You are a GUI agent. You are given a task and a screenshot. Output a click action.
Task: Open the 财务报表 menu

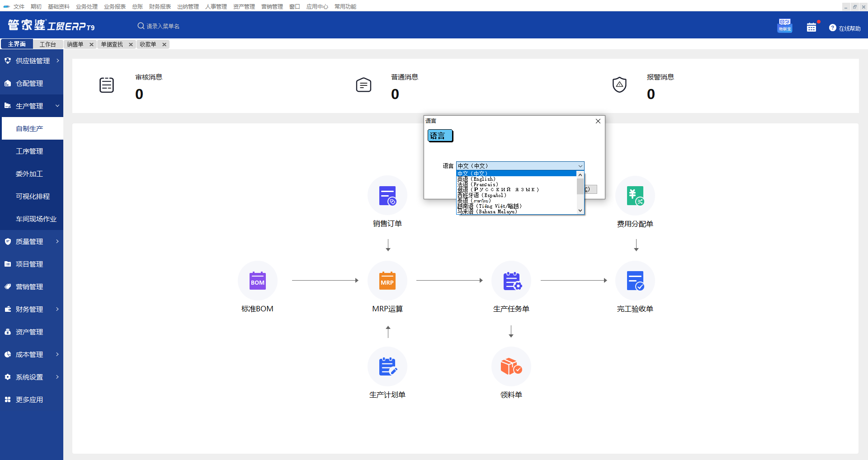pyautogui.click(x=160, y=6)
